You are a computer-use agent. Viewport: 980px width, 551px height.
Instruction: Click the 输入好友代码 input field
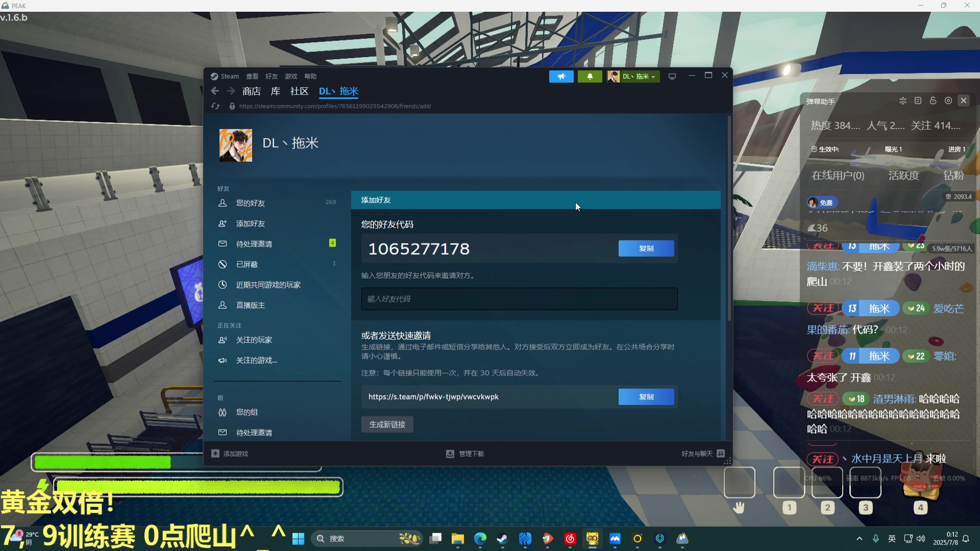[520, 299]
